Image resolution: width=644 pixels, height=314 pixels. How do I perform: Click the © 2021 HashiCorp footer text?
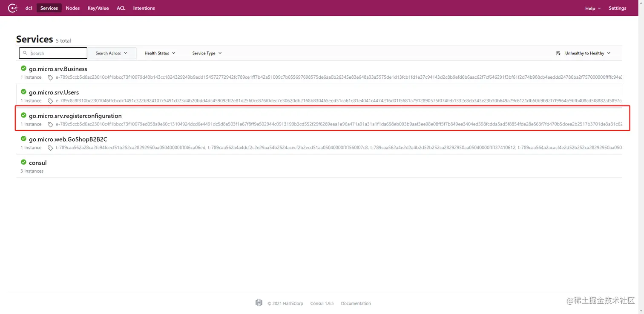[x=285, y=303]
